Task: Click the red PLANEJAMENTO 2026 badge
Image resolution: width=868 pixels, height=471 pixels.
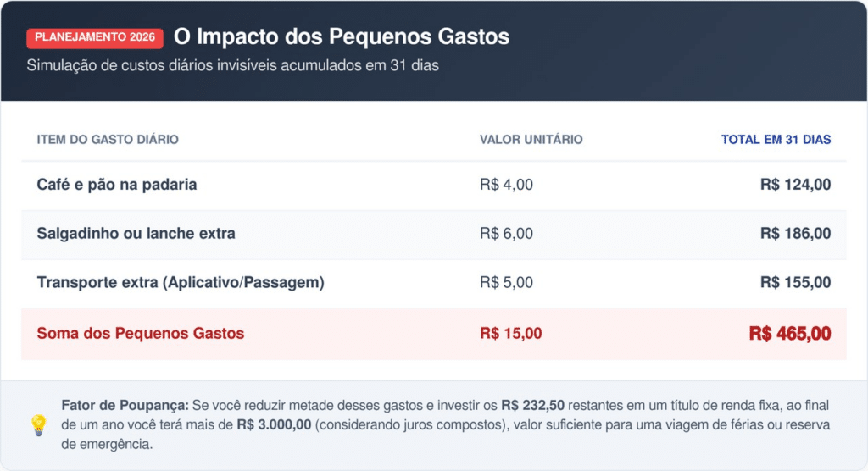Action: tap(95, 38)
